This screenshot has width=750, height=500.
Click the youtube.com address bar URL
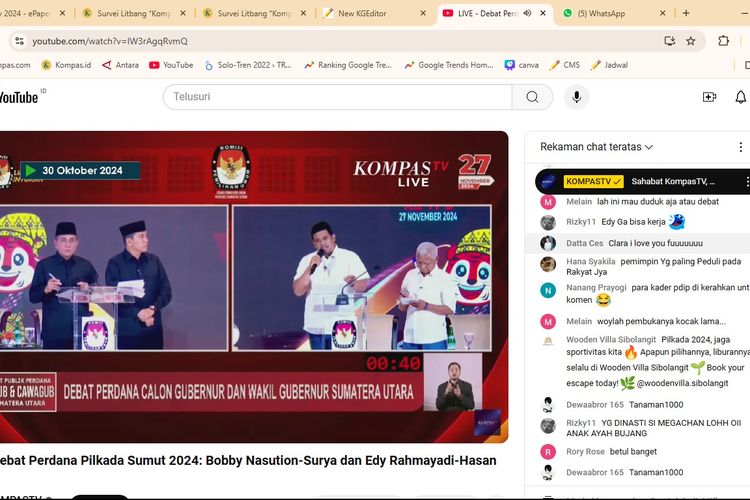(110, 41)
